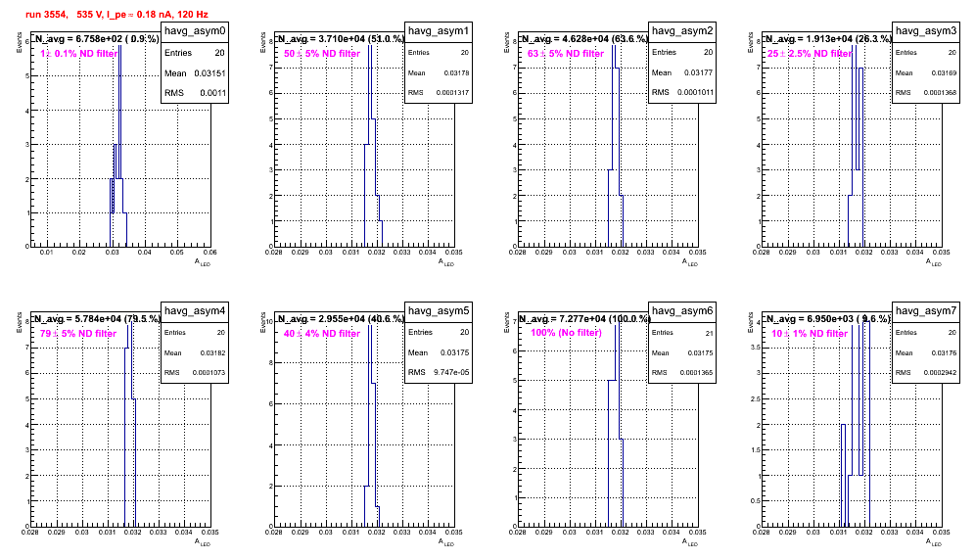The image size is (975, 560).
Task: Pick the magenta 1± 0.1% ND filter label
Action: [x=79, y=54]
